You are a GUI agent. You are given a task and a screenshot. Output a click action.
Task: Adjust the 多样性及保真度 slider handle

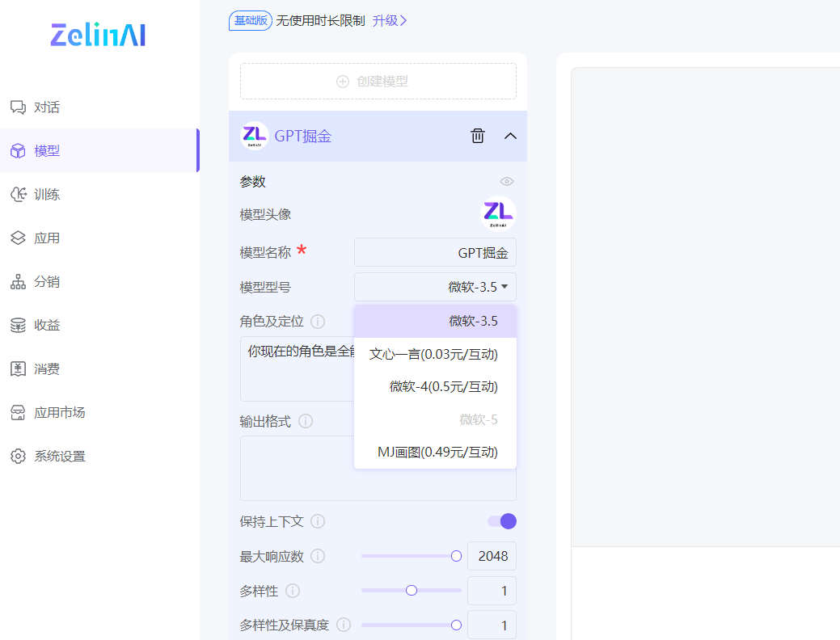click(x=457, y=625)
